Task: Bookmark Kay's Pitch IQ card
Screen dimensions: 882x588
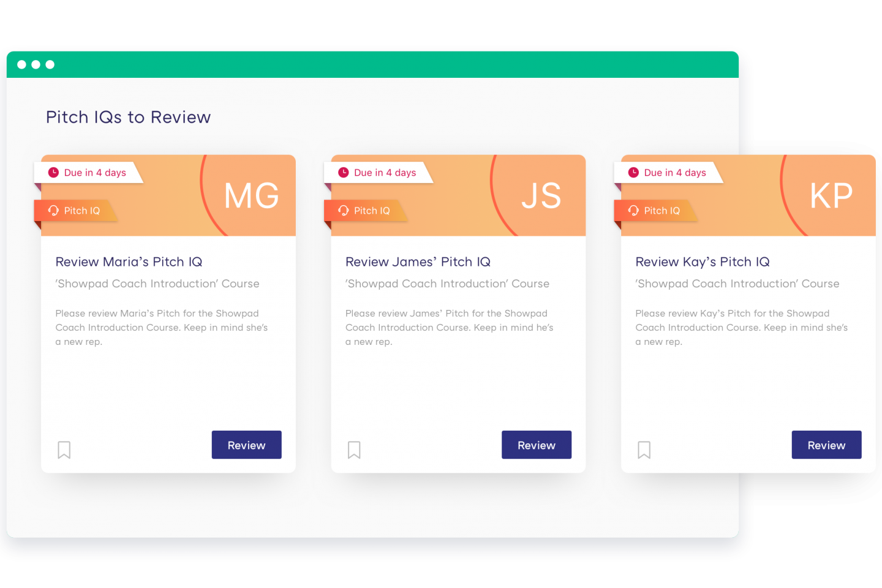Action: pyautogui.click(x=644, y=450)
